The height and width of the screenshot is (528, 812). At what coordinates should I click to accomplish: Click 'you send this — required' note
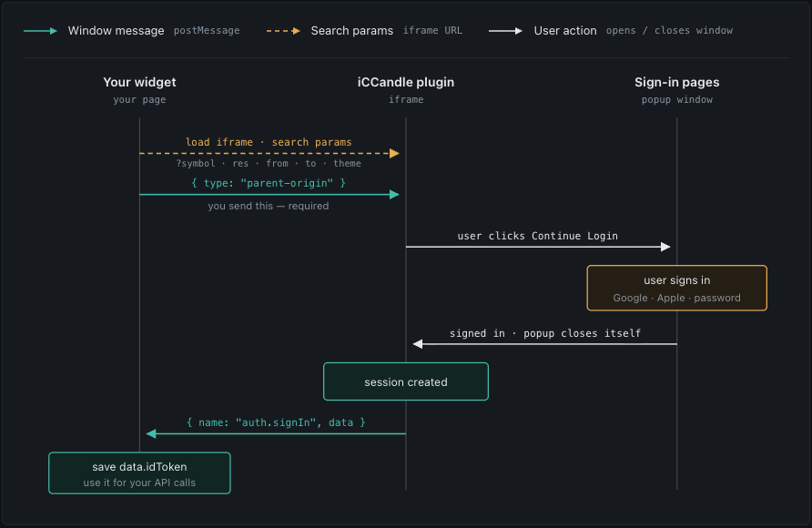(x=269, y=206)
